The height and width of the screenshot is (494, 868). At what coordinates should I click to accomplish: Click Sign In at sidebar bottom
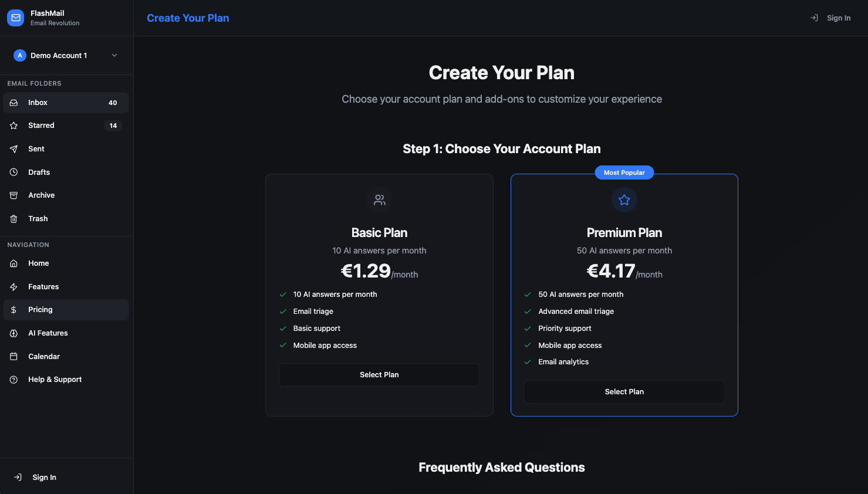coord(44,478)
